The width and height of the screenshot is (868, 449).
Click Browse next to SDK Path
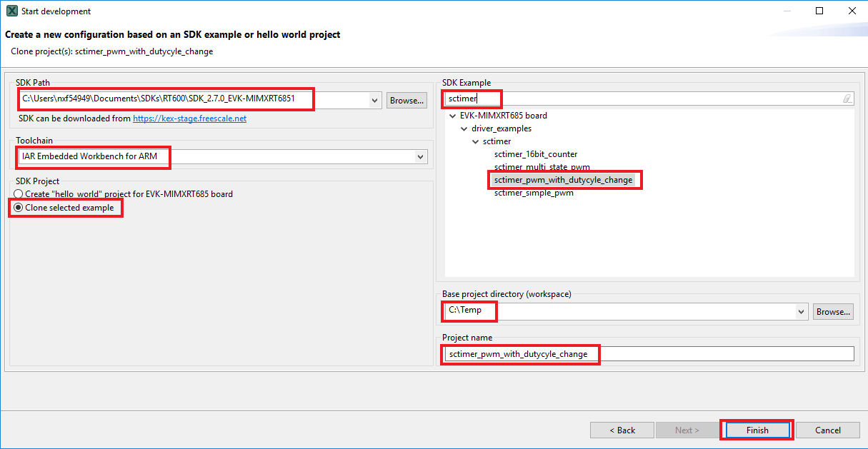pyautogui.click(x=406, y=101)
